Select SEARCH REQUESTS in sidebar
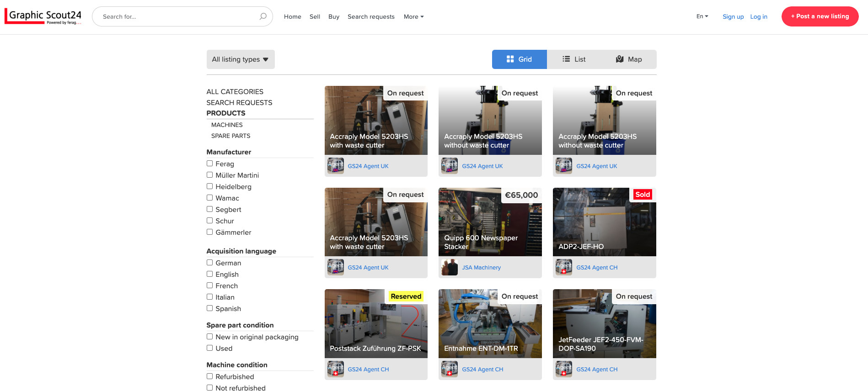Image resolution: width=868 pixels, height=391 pixels. [x=239, y=103]
